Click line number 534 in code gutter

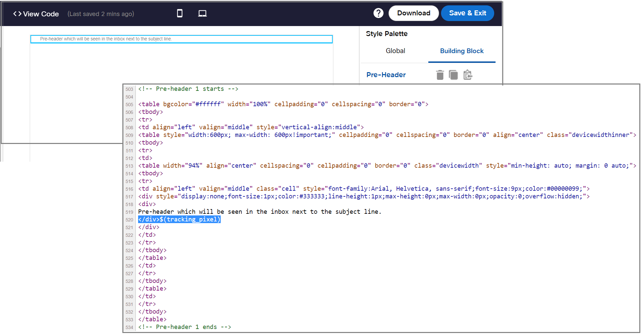(x=129, y=327)
